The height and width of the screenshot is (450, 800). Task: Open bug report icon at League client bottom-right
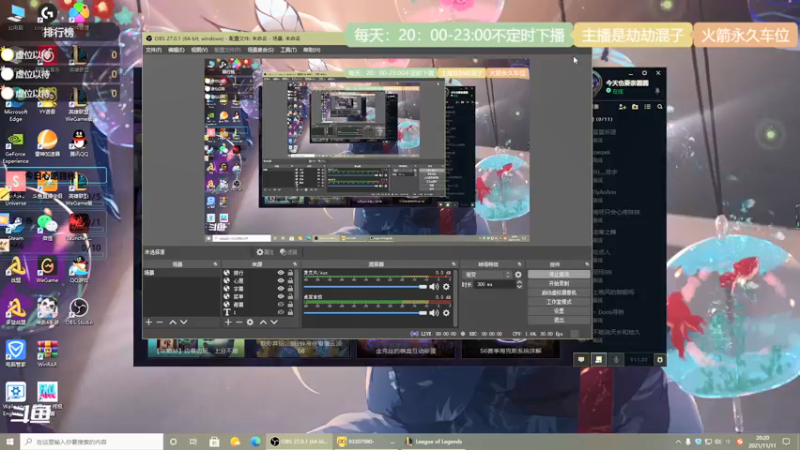click(660, 360)
